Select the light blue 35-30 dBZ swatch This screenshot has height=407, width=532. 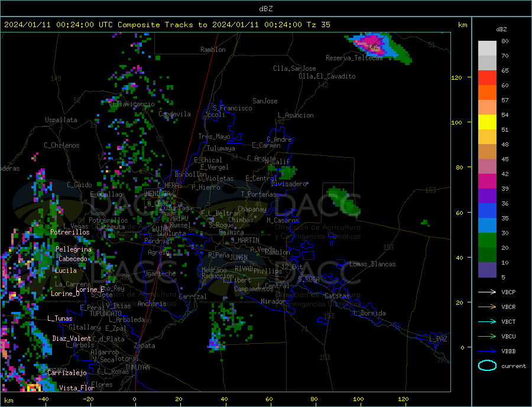(x=487, y=226)
